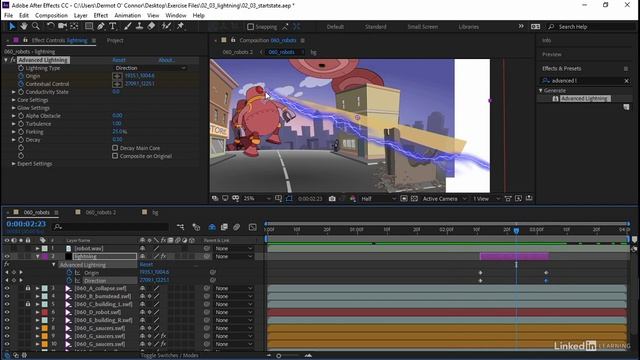Select the Brush tool

(127, 27)
